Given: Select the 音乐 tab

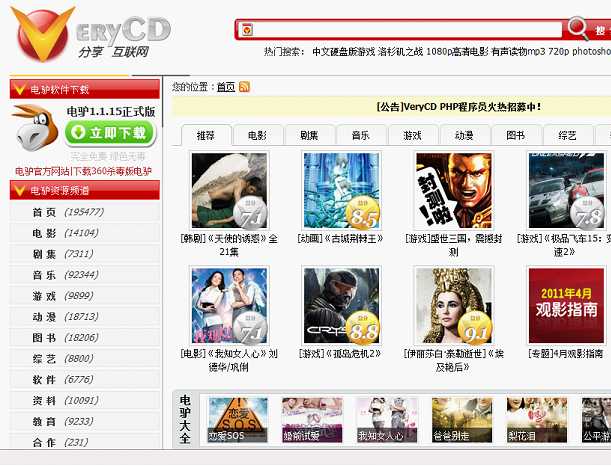Looking at the screenshot, I should pos(360,135).
